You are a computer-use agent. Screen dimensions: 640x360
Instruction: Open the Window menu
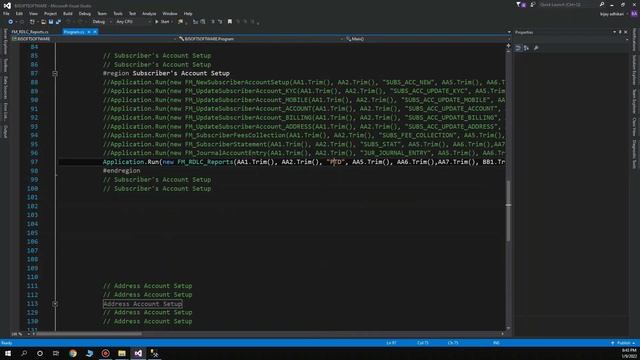coord(170,13)
